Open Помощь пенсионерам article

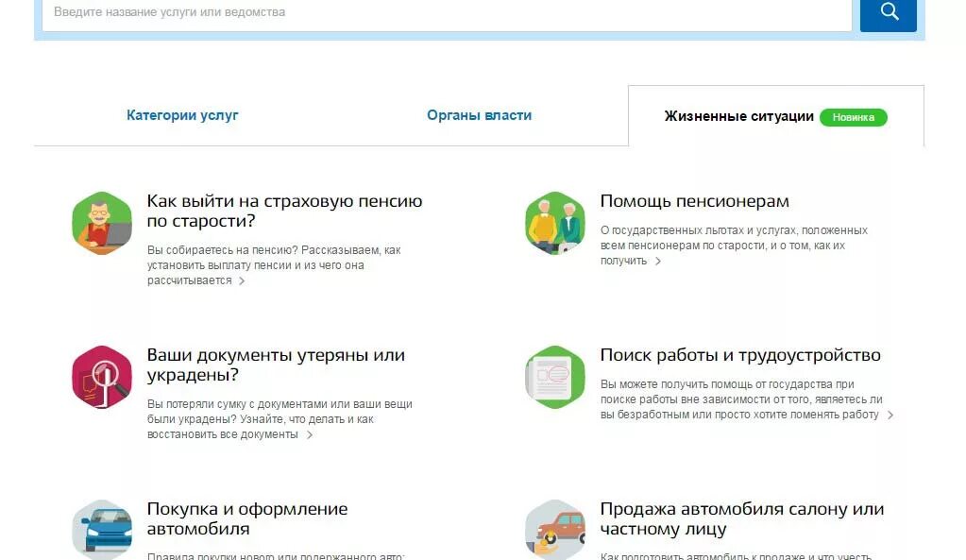tap(695, 200)
